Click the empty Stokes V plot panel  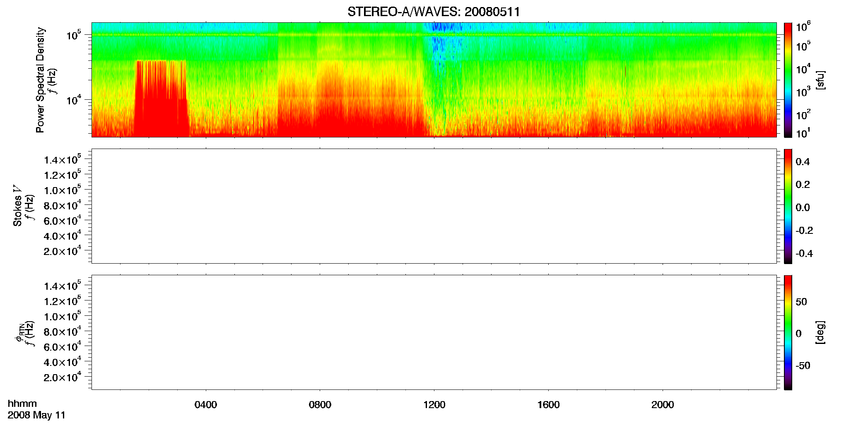point(434,206)
